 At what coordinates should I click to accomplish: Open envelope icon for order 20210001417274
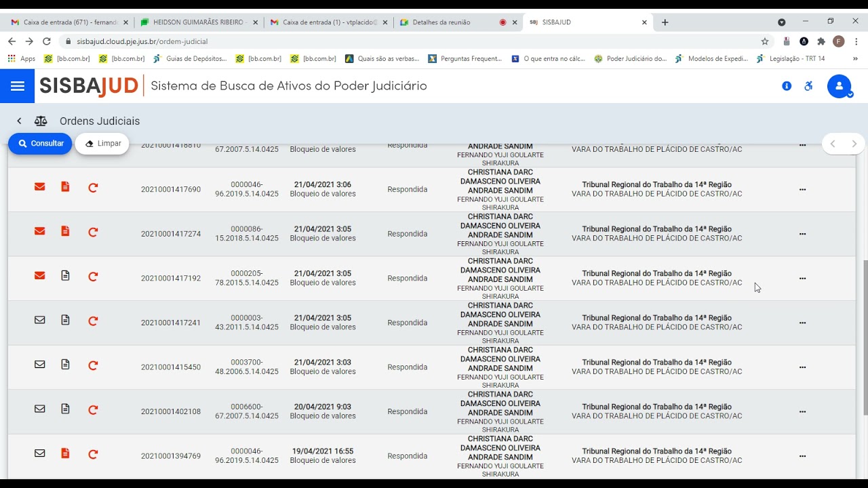(x=40, y=231)
